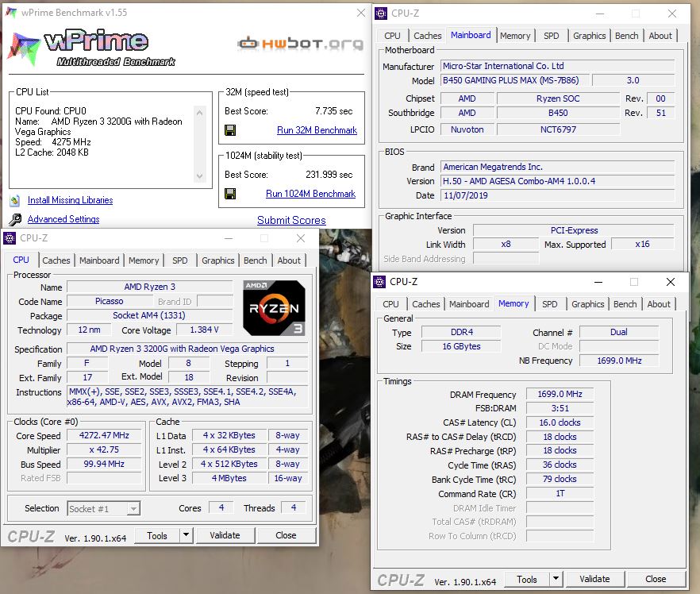Image resolution: width=700 pixels, height=594 pixels.
Task: Click the save icon beside Run 32M Benchmark
Action: (x=230, y=130)
